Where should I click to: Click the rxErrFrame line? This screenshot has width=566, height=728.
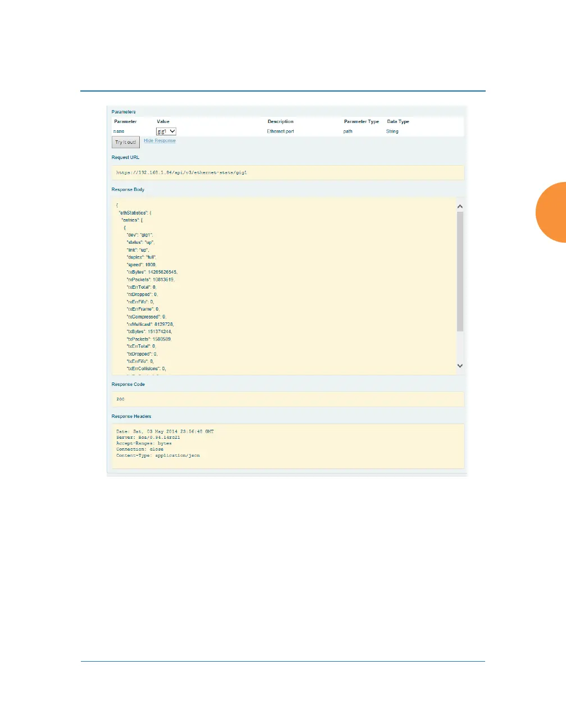pyautogui.click(x=143, y=309)
